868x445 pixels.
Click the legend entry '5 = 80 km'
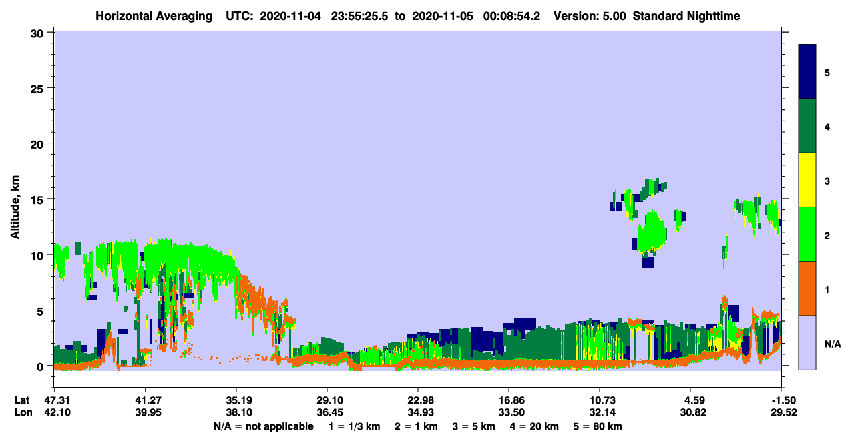pos(598,426)
